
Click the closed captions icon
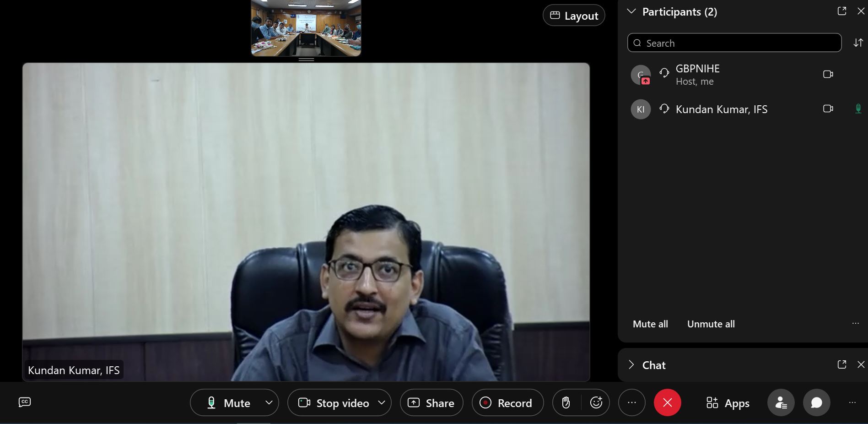coord(25,402)
